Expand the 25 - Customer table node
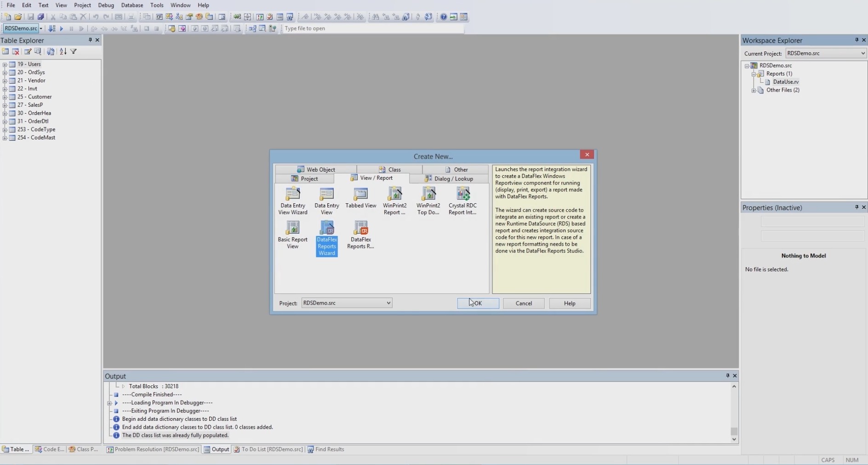Viewport: 868px width, 465px height. (x=5, y=97)
